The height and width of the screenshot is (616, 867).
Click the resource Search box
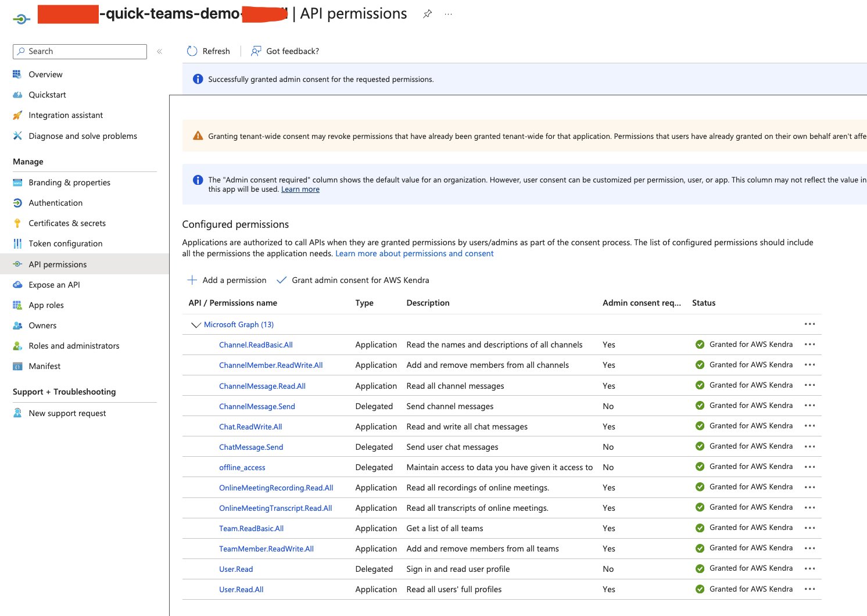[79, 51]
